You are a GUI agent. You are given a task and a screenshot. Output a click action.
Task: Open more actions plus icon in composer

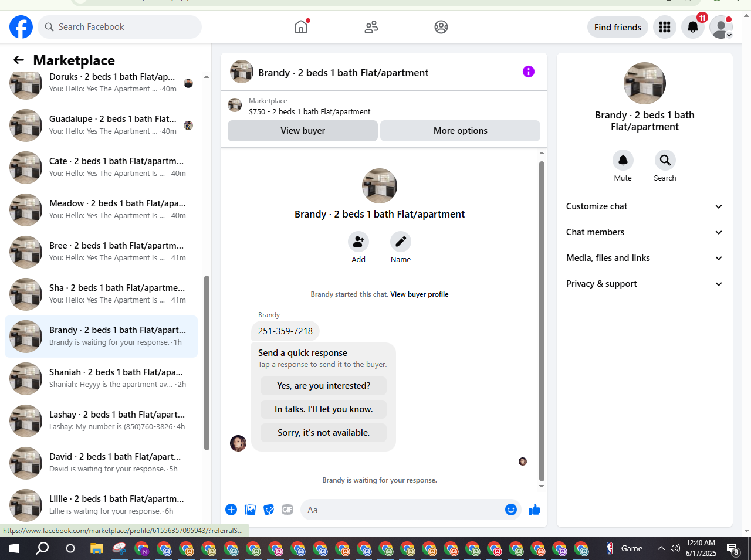(x=231, y=510)
